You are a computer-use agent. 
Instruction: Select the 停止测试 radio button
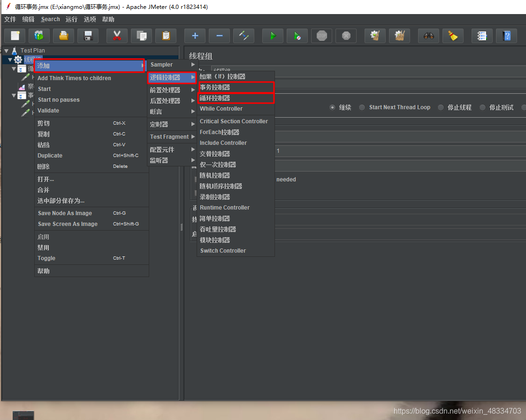coord(482,108)
